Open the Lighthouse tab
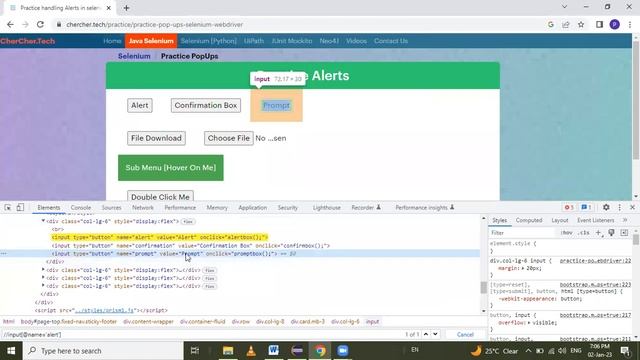640x360 pixels. click(x=327, y=208)
